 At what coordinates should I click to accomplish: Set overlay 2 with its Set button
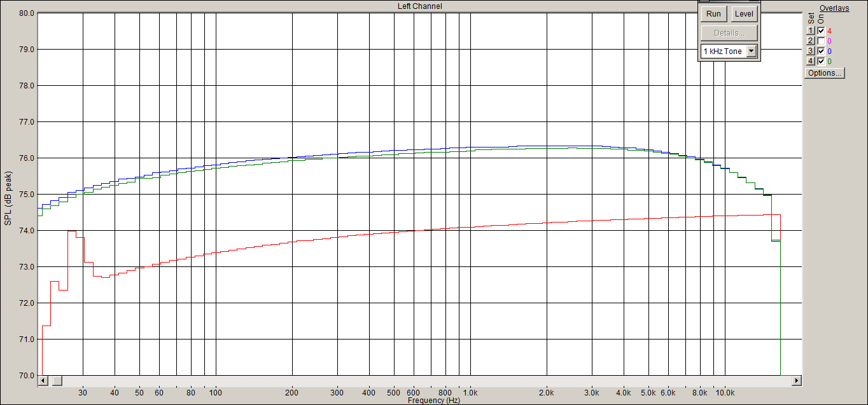click(811, 41)
